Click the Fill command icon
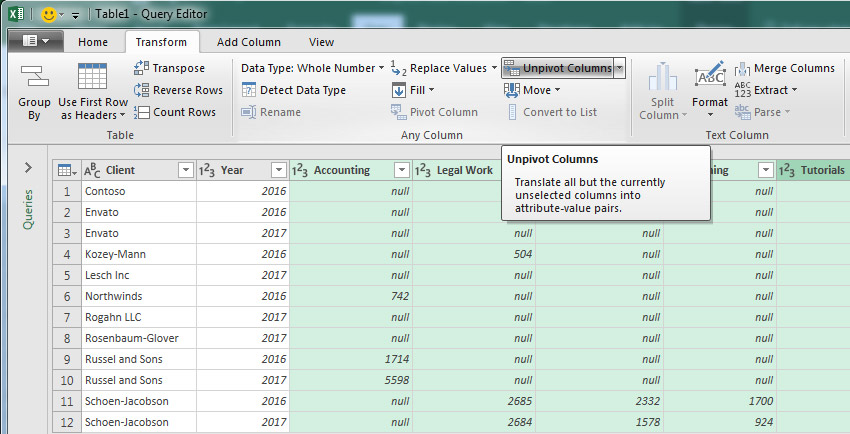 coord(398,90)
